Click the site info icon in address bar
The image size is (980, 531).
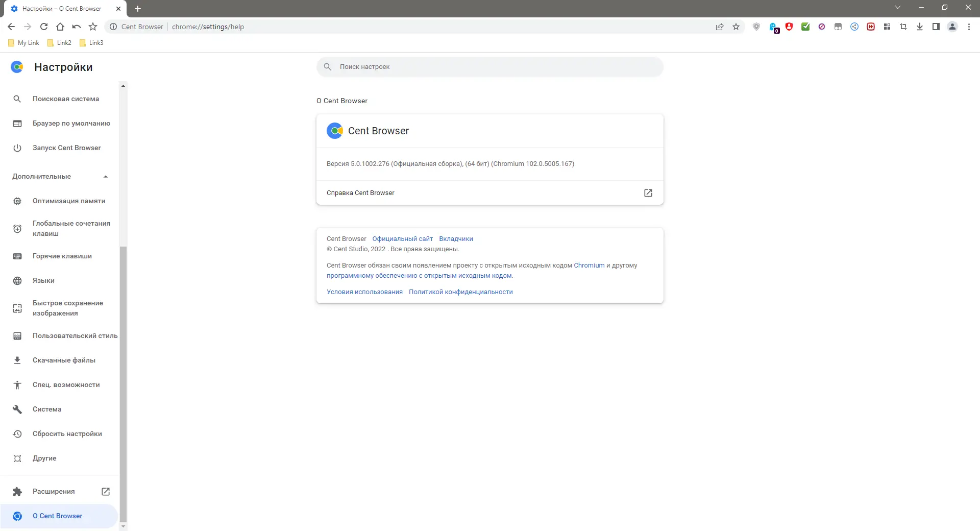coord(113,27)
